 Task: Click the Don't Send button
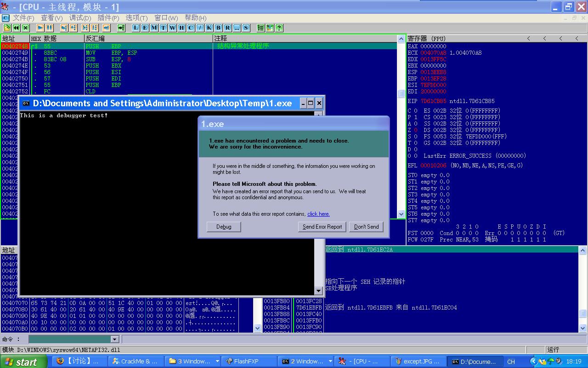click(x=366, y=227)
